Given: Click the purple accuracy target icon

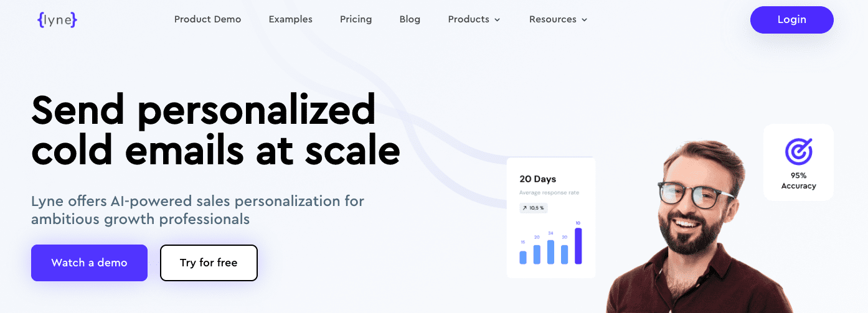Looking at the screenshot, I should click(x=798, y=151).
